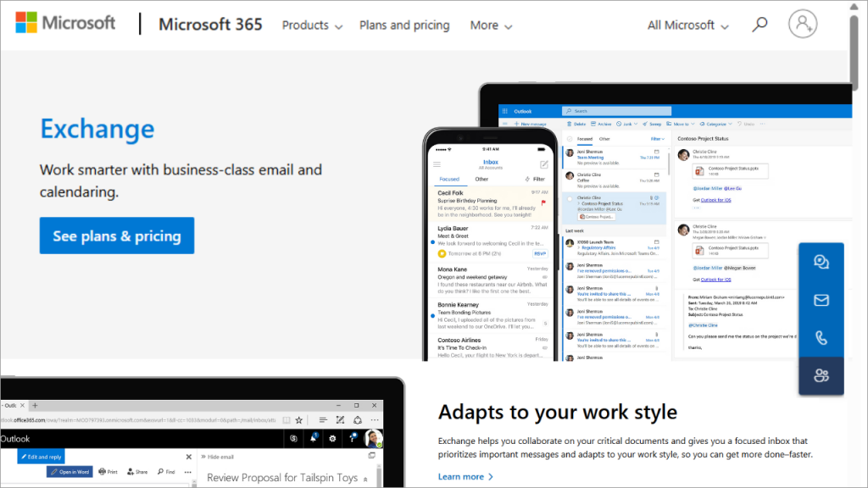Open the settings gear in laptop Outlook
This screenshot has width=868, height=488.
point(332,438)
